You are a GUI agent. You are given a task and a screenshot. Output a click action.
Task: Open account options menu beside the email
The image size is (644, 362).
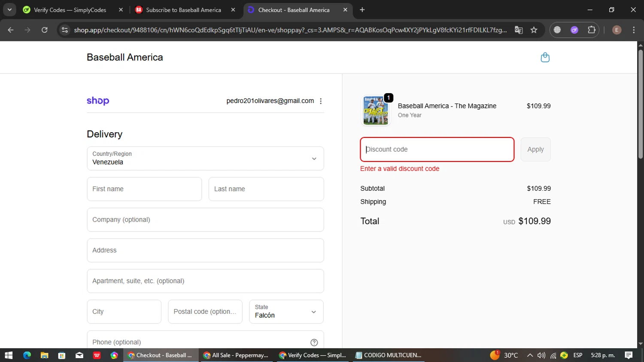point(321,101)
